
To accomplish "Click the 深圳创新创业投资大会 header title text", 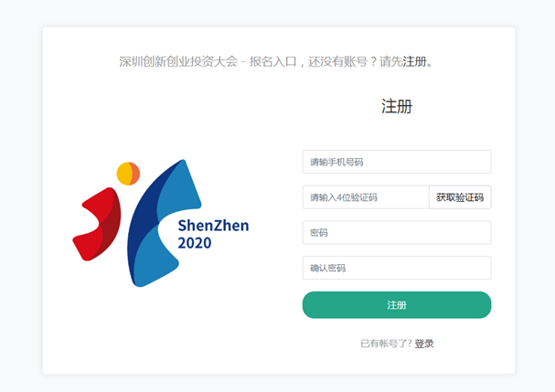I will coord(178,62).
